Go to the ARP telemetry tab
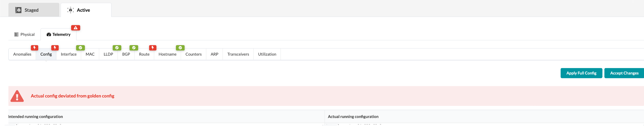 tap(214, 54)
